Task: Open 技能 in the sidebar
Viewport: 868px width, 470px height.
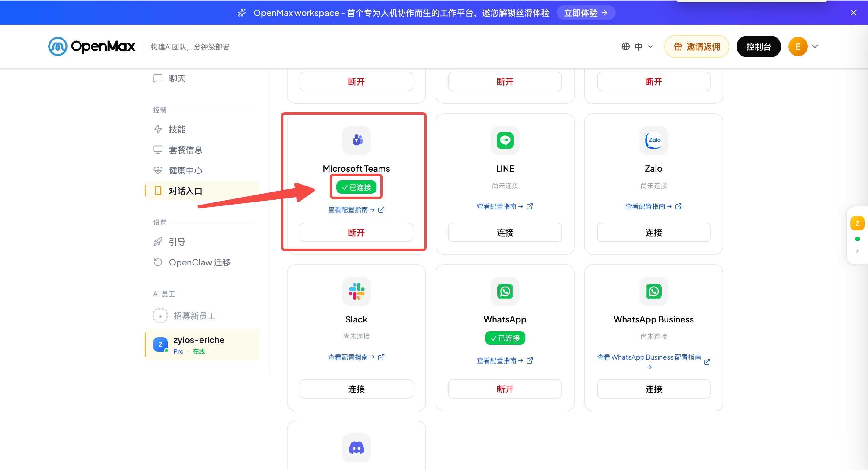Action: 202,129
